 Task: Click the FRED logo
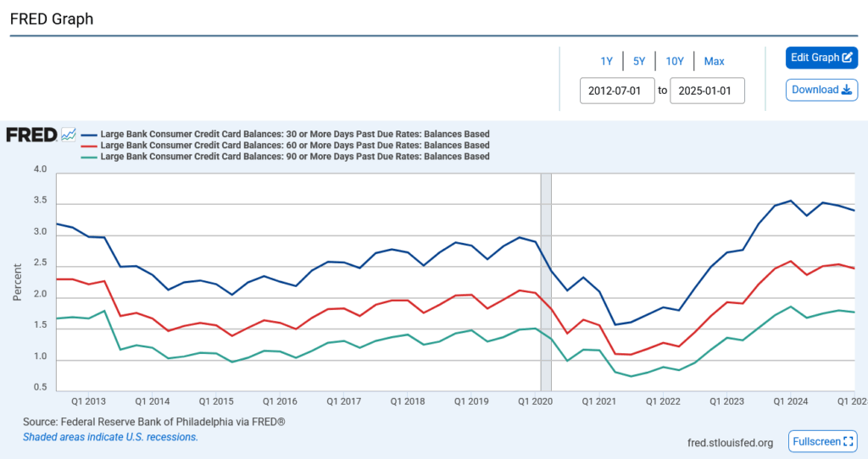(31, 135)
